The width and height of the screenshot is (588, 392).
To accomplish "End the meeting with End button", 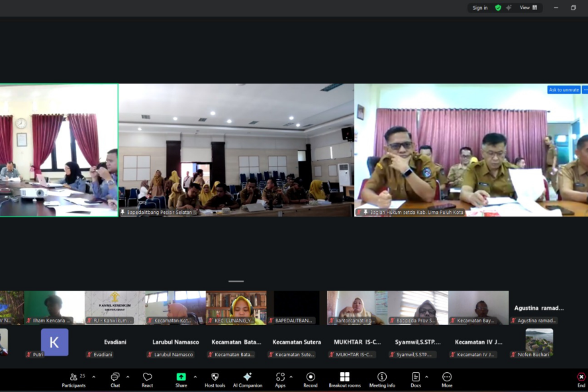I will pos(581,378).
